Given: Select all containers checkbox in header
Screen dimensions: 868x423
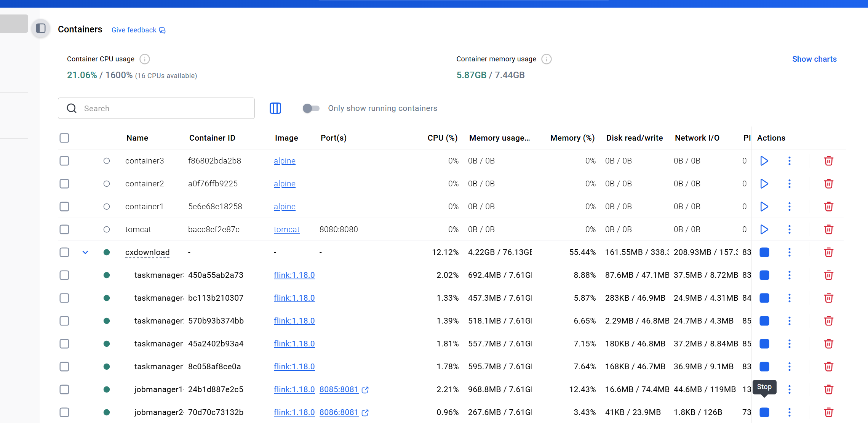Looking at the screenshot, I should [x=64, y=138].
